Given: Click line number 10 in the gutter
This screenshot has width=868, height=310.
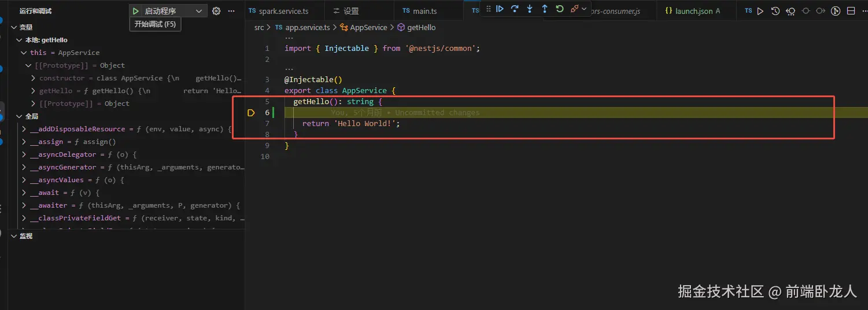Looking at the screenshot, I should (265, 157).
